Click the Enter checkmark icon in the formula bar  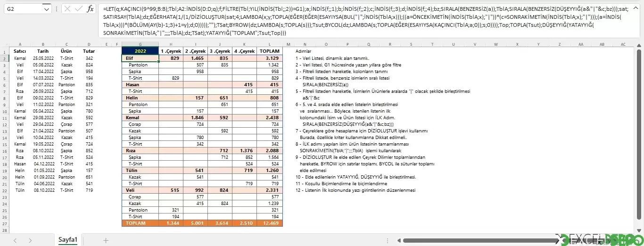click(79, 9)
